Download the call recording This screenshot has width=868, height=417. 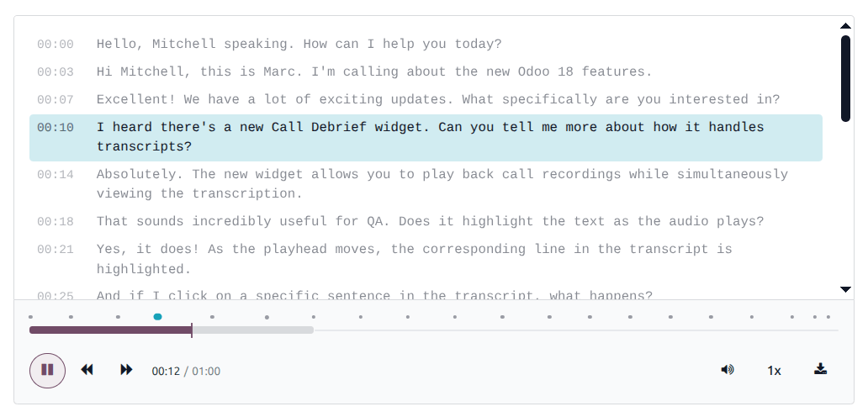click(820, 369)
